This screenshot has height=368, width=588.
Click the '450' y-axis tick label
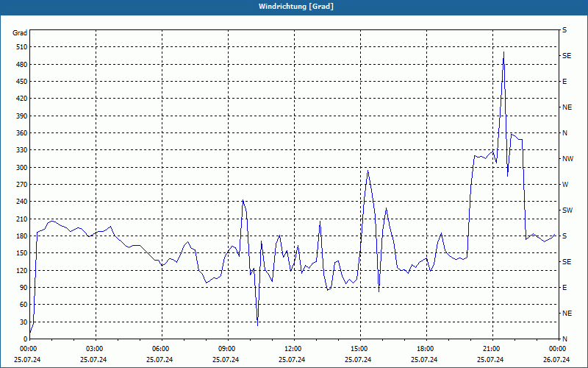[x=23, y=82]
